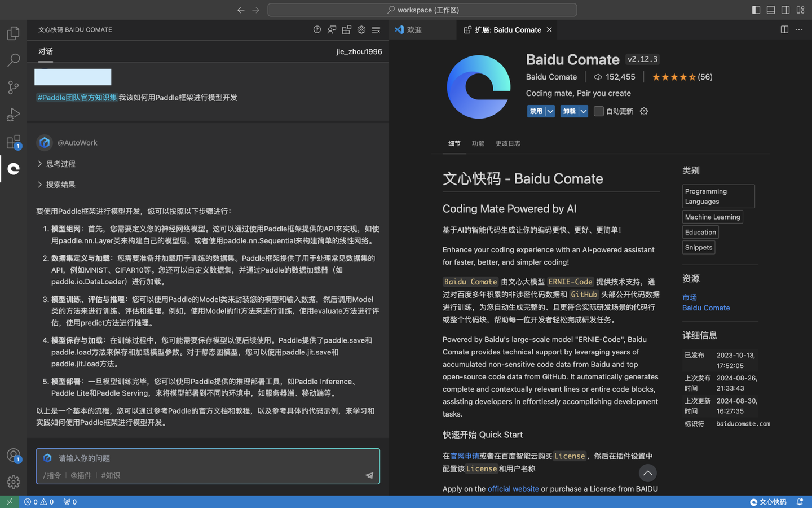This screenshot has width=812, height=508.
Task: Select the 细节 tab
Action: tap(454, 143)
